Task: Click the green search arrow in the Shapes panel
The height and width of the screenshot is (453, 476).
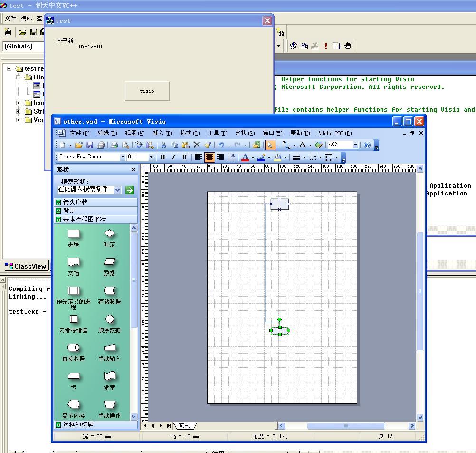Action: 130,190
